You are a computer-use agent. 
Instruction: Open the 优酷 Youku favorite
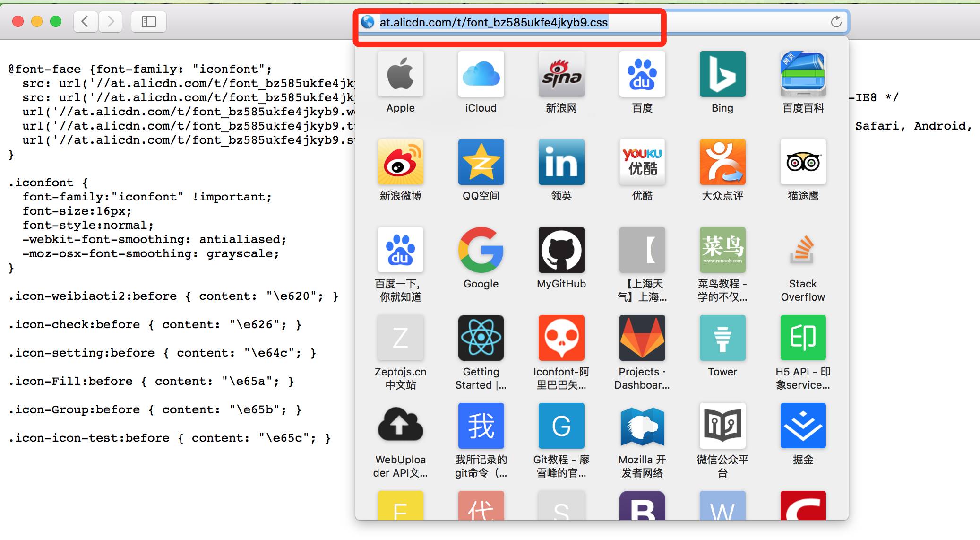pos(642,162)
